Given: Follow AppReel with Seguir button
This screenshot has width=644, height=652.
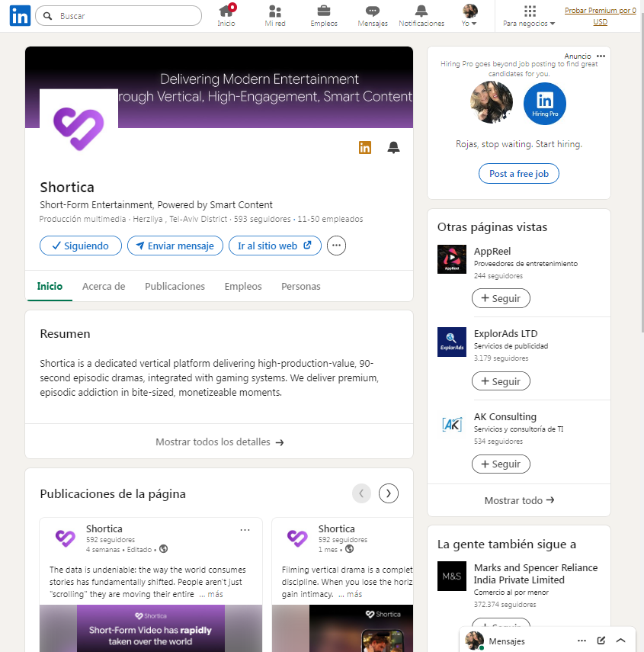Looking at the screenshot, I should [x=501, y=298].
